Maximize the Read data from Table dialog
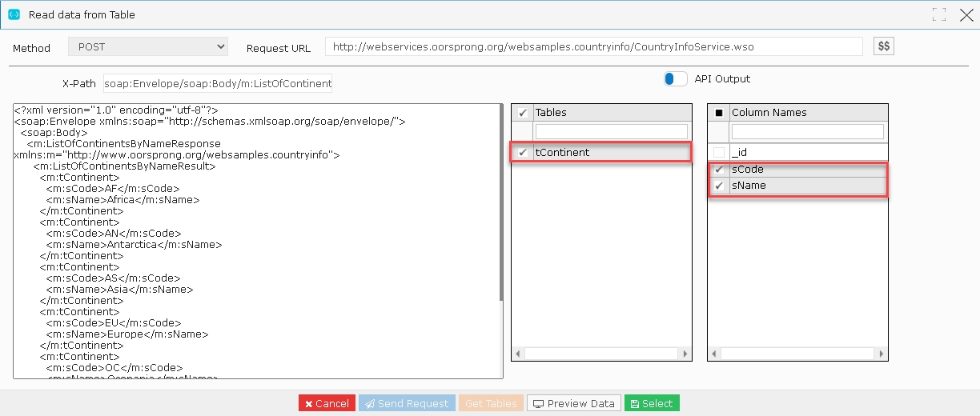980x416 pixels. [x=939, y=14]
